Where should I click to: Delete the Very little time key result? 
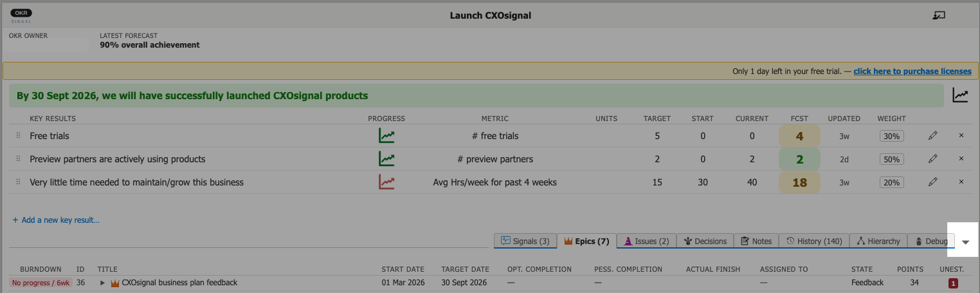click(x=961, y=182)
